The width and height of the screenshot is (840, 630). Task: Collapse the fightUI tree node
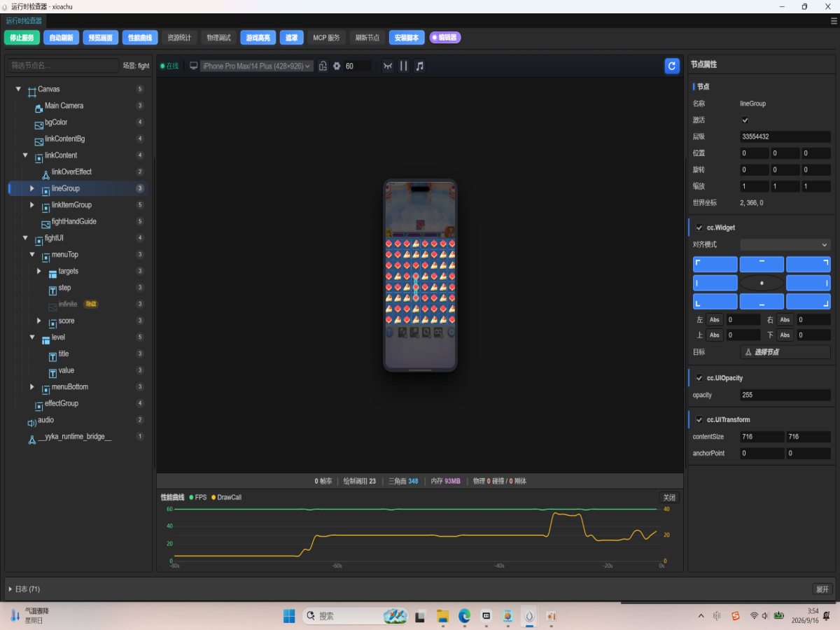pyautogui.click(x=25, y=238)
